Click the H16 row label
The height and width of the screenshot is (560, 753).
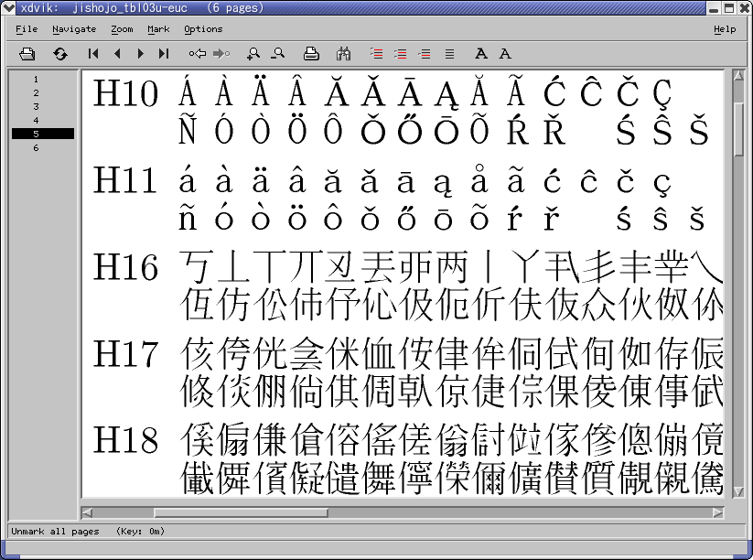125,267
